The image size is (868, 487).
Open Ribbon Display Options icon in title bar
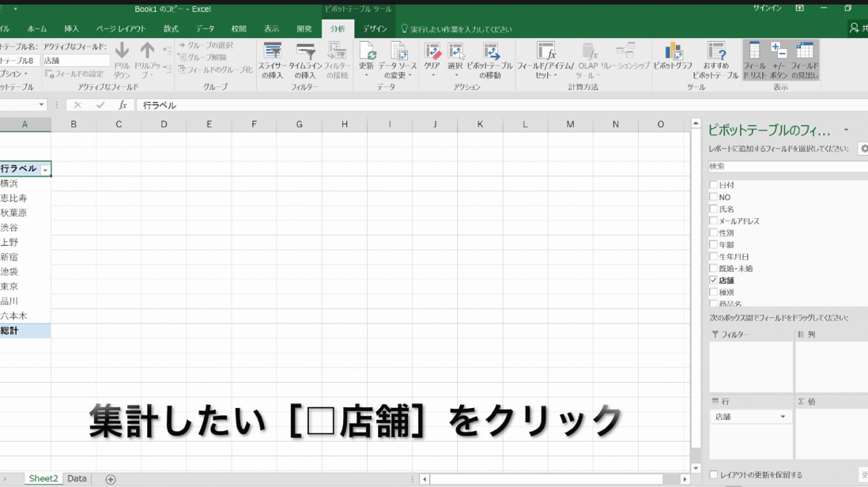(x=799, y=8)
